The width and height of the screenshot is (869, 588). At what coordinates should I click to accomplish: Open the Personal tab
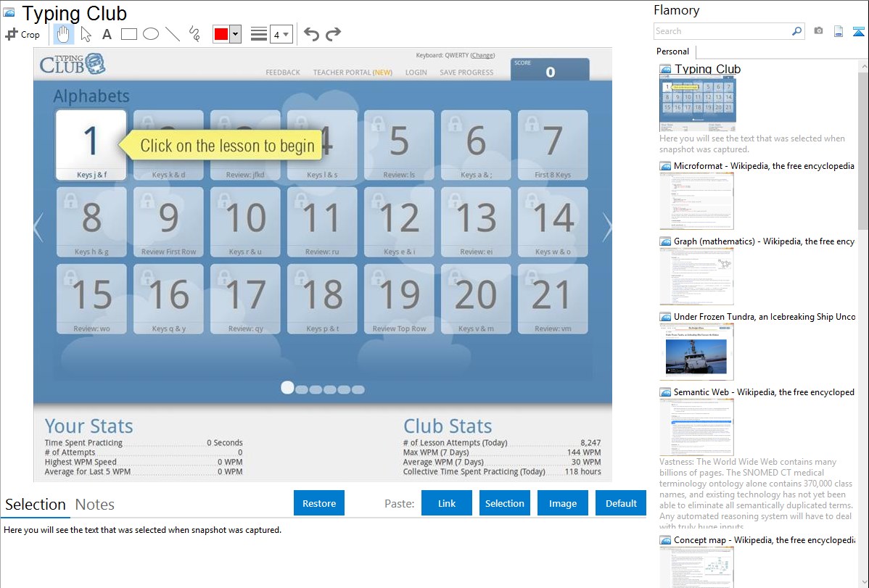click(x=673, y=51)
